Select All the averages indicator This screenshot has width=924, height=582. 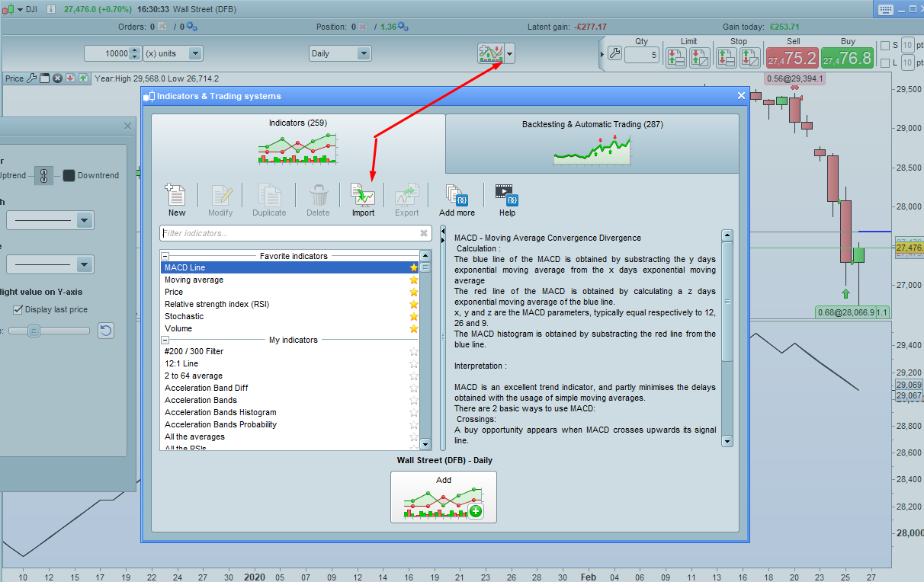(290, 437)
